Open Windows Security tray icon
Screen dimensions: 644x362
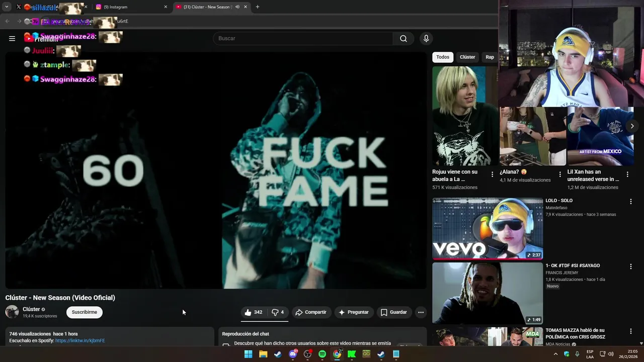(567, 354)
